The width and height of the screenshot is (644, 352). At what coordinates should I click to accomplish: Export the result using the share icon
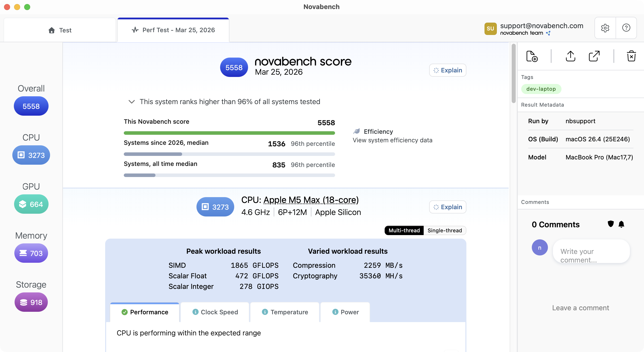coord(570,56)
